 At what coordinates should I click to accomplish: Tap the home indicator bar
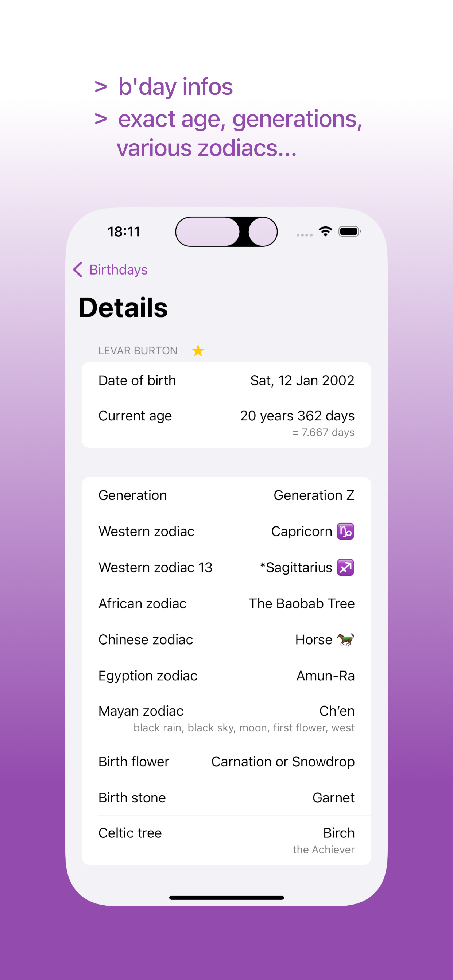[226, 898]
